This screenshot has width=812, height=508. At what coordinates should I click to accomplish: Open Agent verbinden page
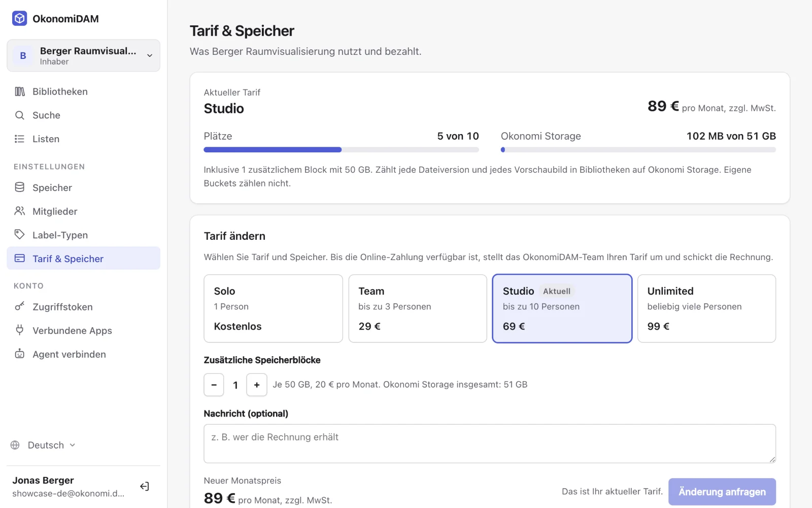(84, 354)
